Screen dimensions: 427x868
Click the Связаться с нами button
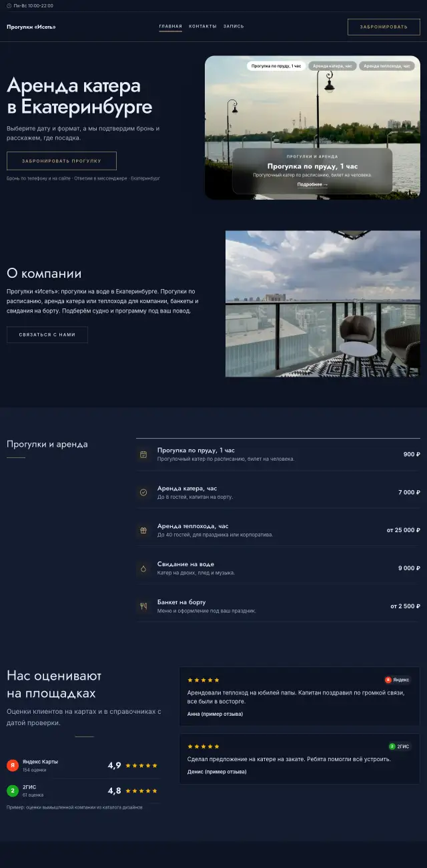[47, 335]
